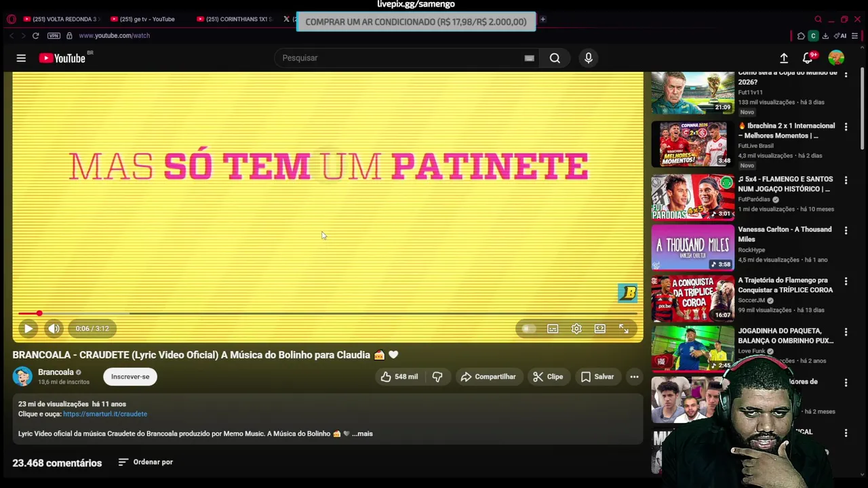Open the smarturl.it/craudete link

pos(105,414)
